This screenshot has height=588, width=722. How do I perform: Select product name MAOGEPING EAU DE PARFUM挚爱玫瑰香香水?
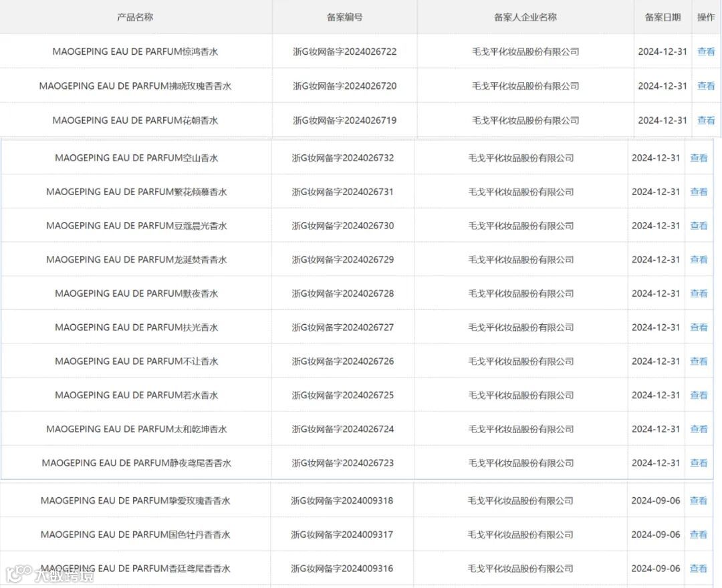(135, 500)
